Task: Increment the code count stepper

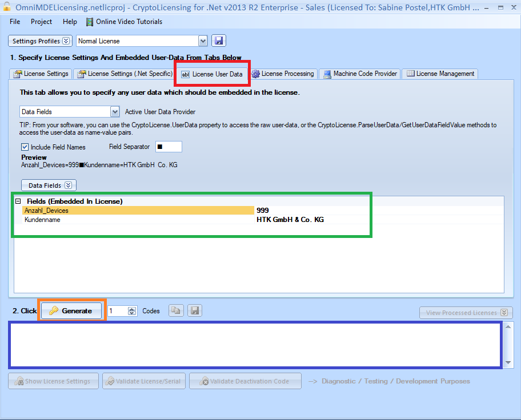Action: click(132, 309)
